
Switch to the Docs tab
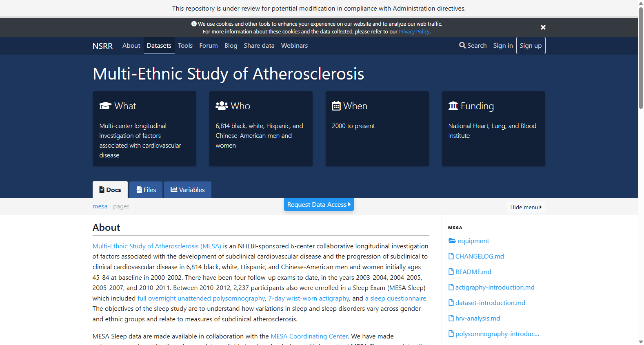click(x=110, y=190)
